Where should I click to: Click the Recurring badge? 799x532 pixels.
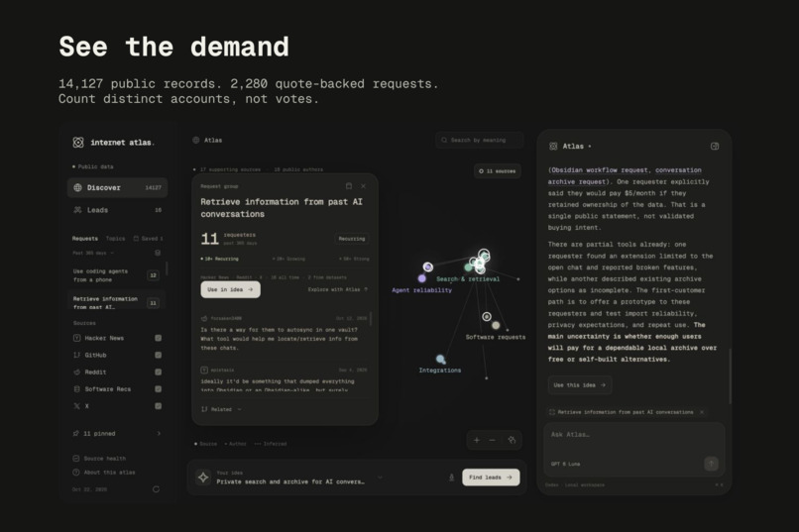tap(352, 239)
